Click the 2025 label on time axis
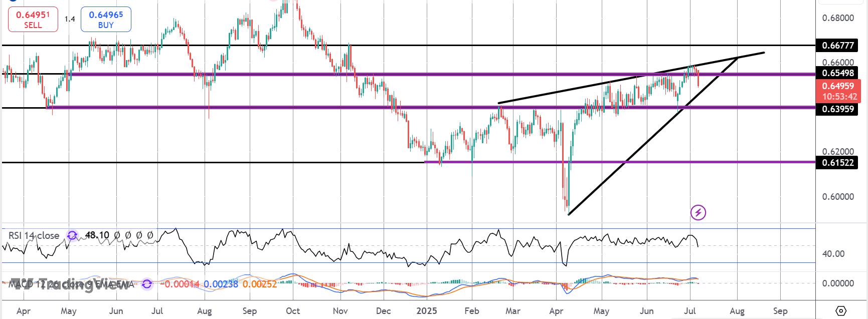Image resolution: width=868 pixels, height=319 pixels. click(x=426, y=311)
